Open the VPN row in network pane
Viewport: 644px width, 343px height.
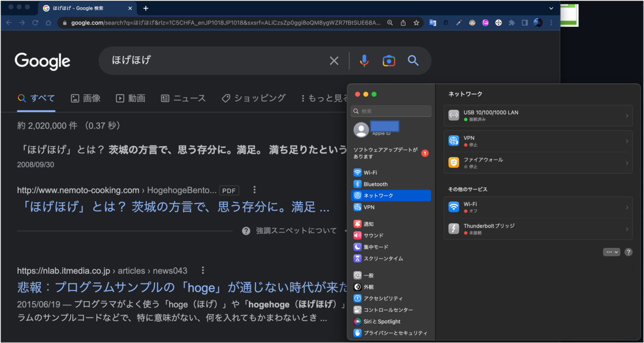click(x=538, y=141)
